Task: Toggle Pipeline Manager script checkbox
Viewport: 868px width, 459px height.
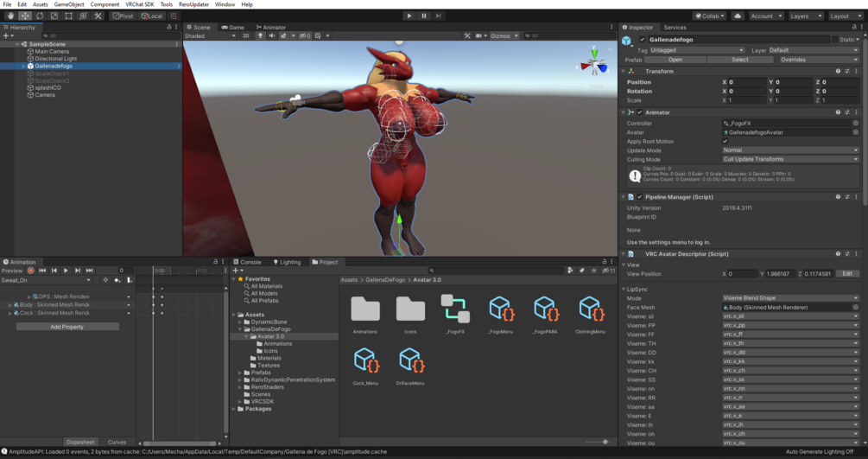Action: coord(640,197)
